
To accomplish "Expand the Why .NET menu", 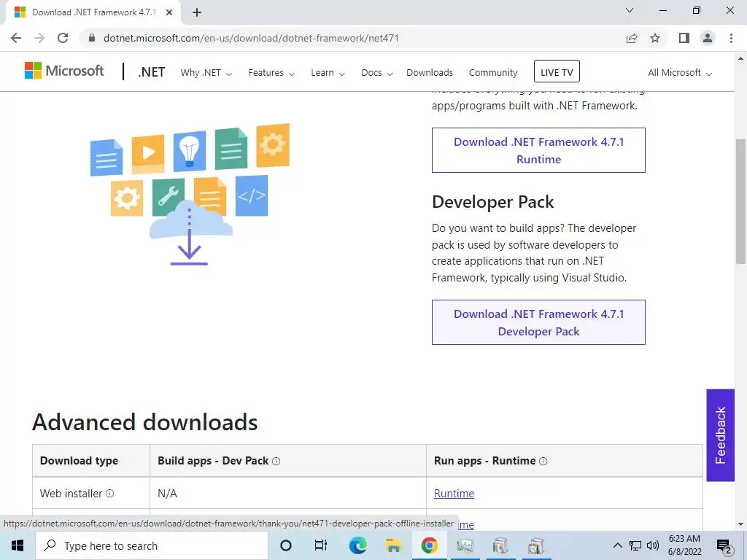I will point(206,73).
